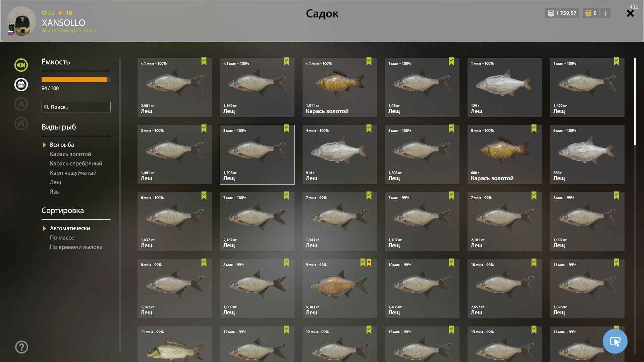Click the silver coins balance 1 759,57
This screenshot has width=644, height=362.
click(562, 13)
